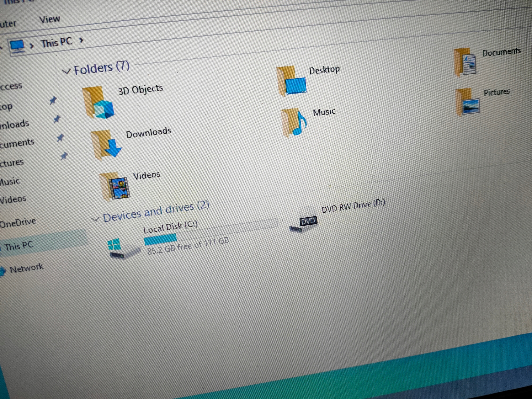This screenshot has width=532, height=399.
Task: Click the Documents folder label in main pane
Action: [502, 52]
